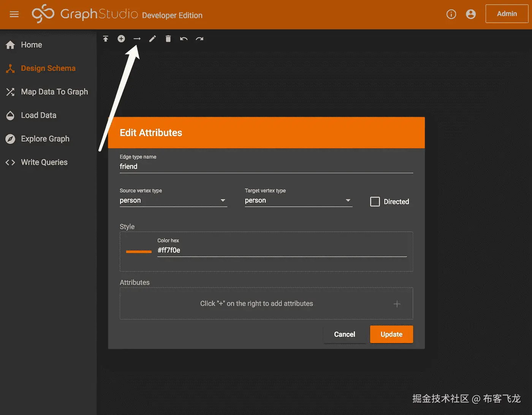The height and width of the screenshot is (415, 532).
Task: Click the Design Schema graph icon
Action: click(10, 68)
